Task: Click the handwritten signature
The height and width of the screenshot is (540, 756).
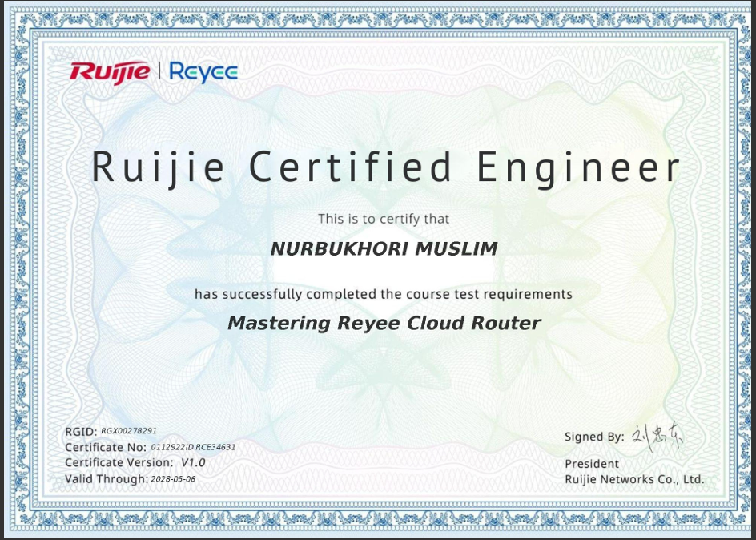Action: [x=657, y=438]
